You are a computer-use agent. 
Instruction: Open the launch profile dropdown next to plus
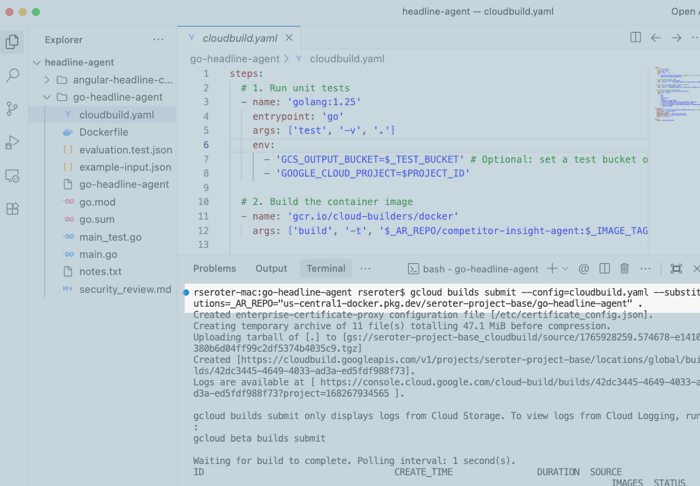[564, 269]
